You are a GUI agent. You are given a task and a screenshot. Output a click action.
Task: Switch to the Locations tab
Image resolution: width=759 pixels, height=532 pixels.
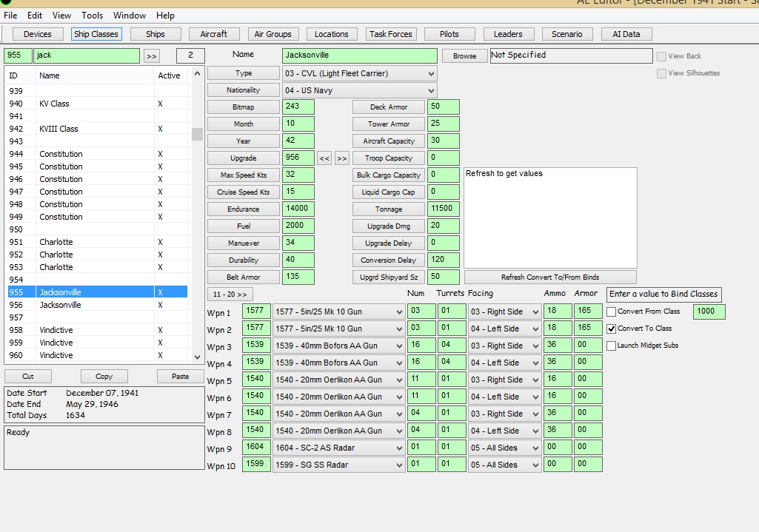click(x=332, y=34)
